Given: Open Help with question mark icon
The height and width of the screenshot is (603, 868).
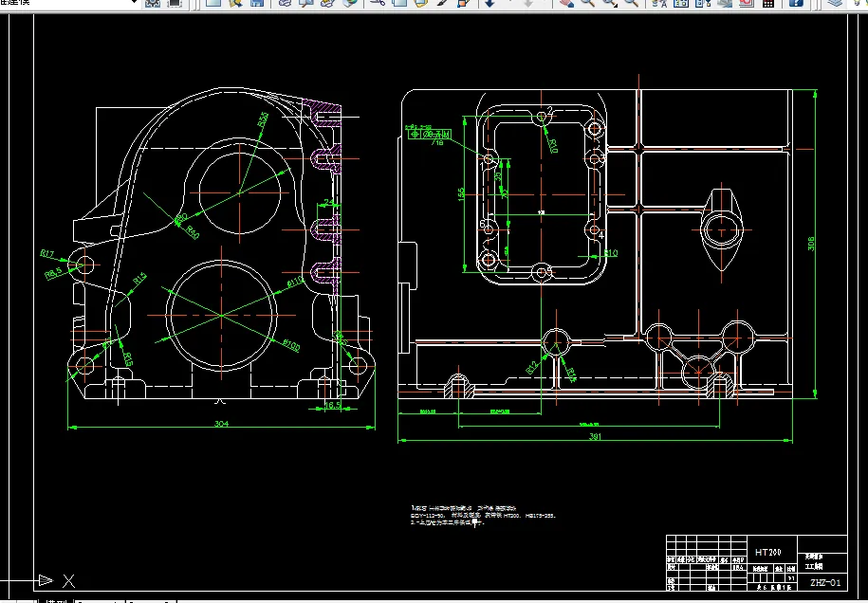Looking at the screenshot, I should (796, 3).
